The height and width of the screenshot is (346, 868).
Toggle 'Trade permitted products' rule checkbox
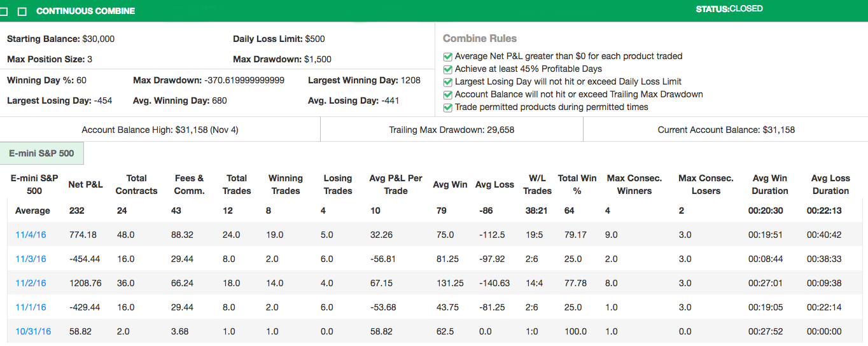447,107
